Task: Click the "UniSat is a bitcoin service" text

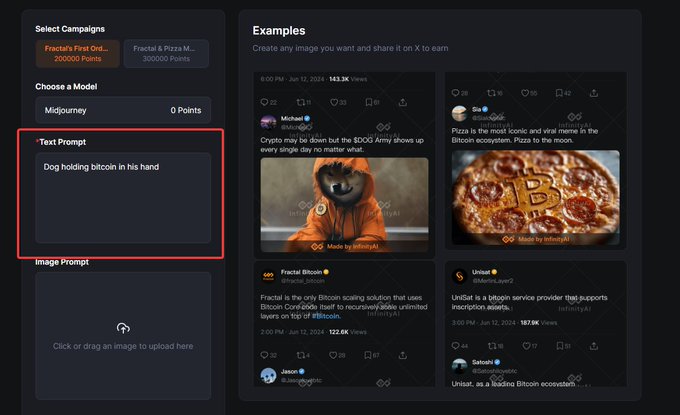Action: 529,302
